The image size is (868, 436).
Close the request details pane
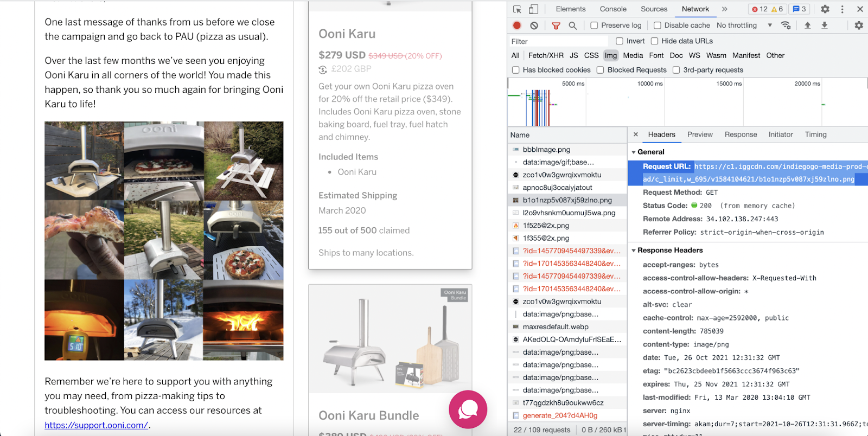[636, 134]
